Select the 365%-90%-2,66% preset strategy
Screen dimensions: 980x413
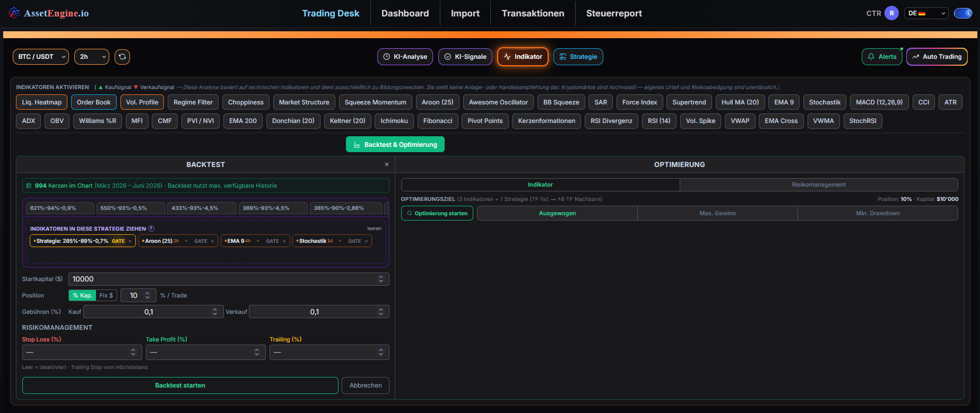[x=346, y=208]
